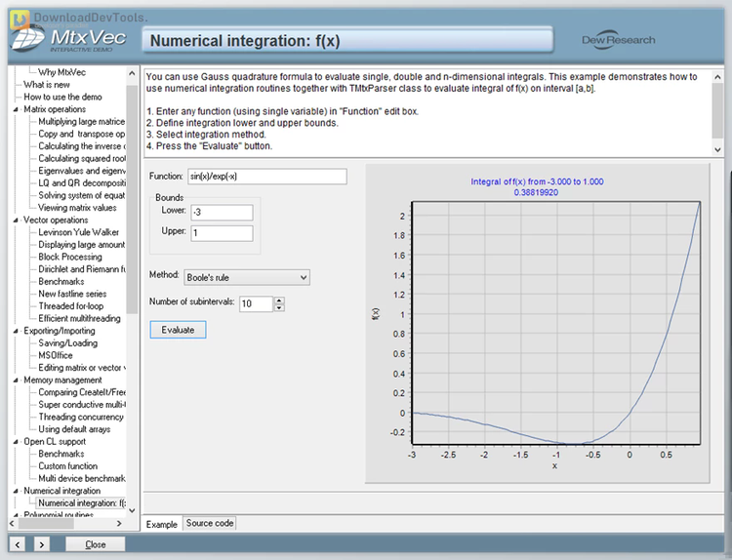This screenshot has height=560, width=732.
Task: Increase number of subintervals with up spinner
Action: tap(279, 300)
